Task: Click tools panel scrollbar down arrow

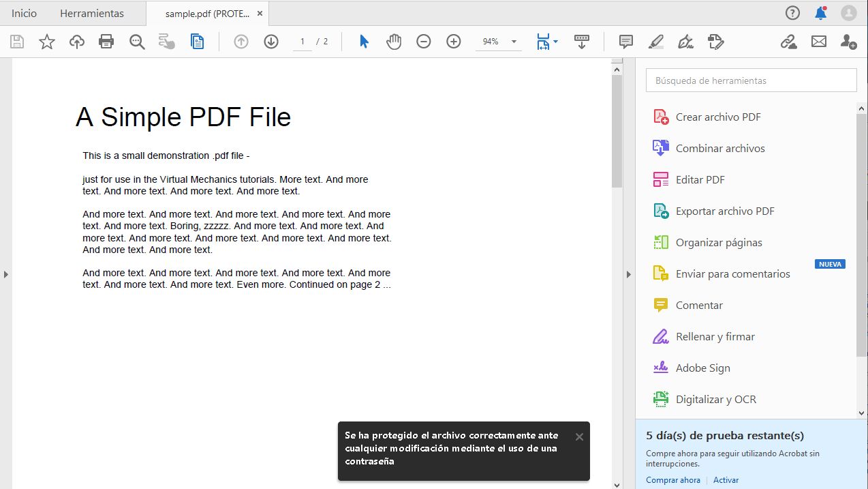Action: click(x=862, y=412)
